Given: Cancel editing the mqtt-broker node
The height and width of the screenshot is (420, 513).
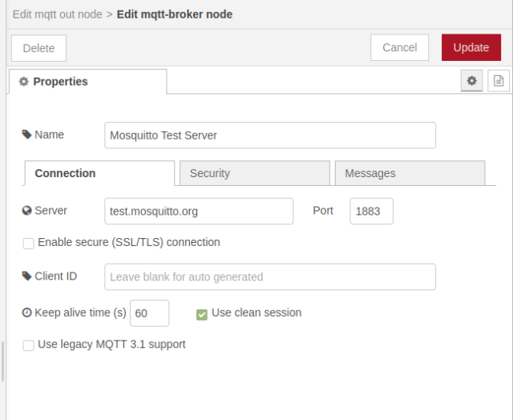Looking at the screenshot, I should click(x=399, y=47).
